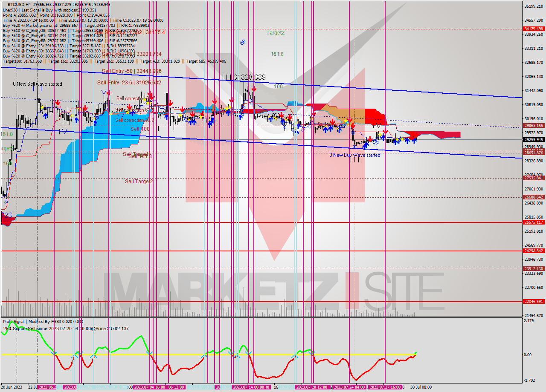
Task: Click the 'Sell Target2' label
Action: (x=139, y=182)
